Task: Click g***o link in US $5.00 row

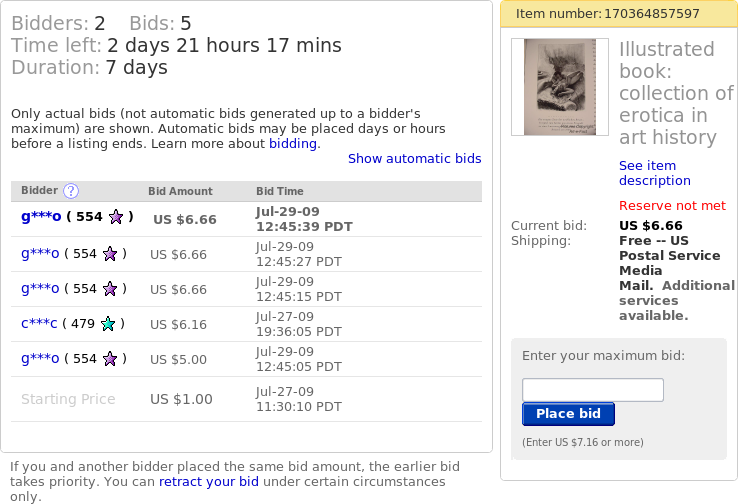Action: (x=40, y=359)
